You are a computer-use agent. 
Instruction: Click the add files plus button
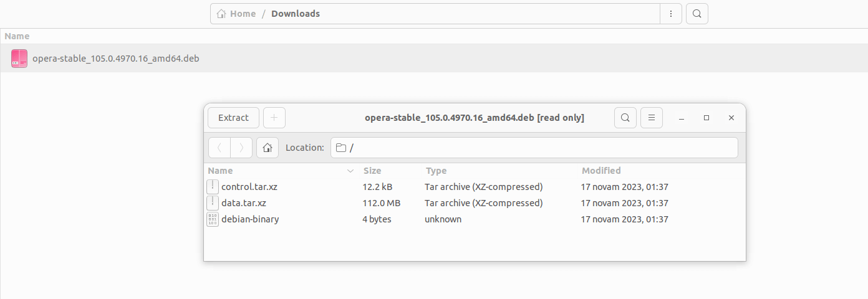pos(274,118)
